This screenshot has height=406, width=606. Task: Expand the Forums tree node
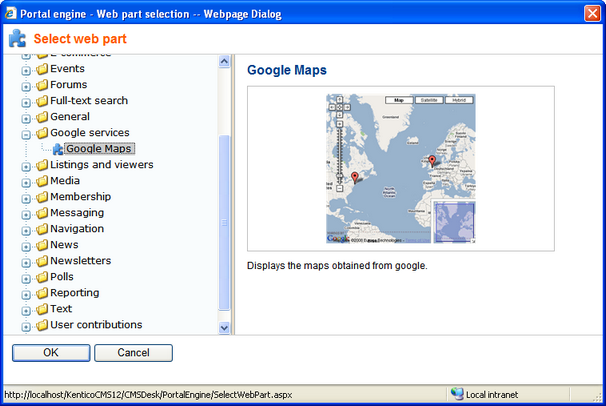pyautogui.click(x=26, y=87)
